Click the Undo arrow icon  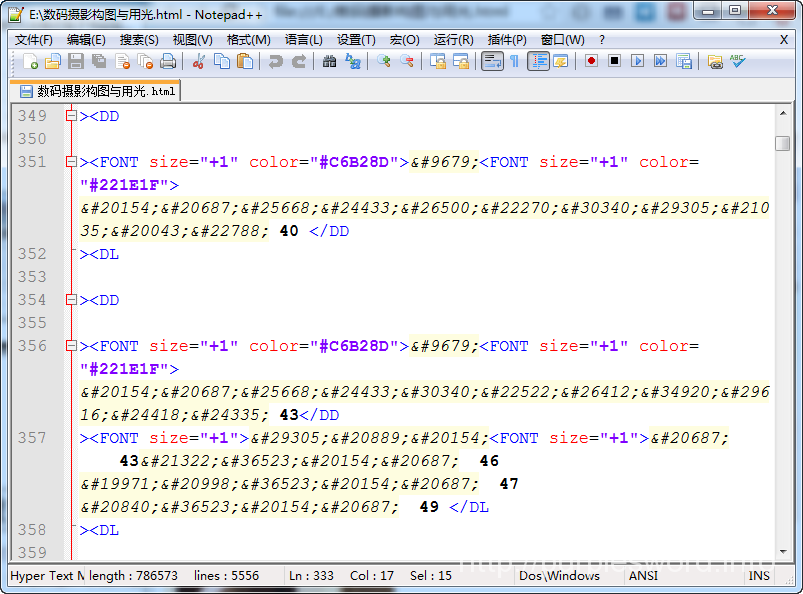pos(276,62)
